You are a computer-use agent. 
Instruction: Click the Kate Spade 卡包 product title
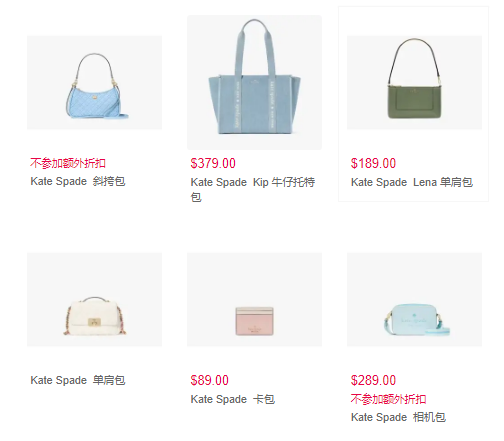click(233, 399)
